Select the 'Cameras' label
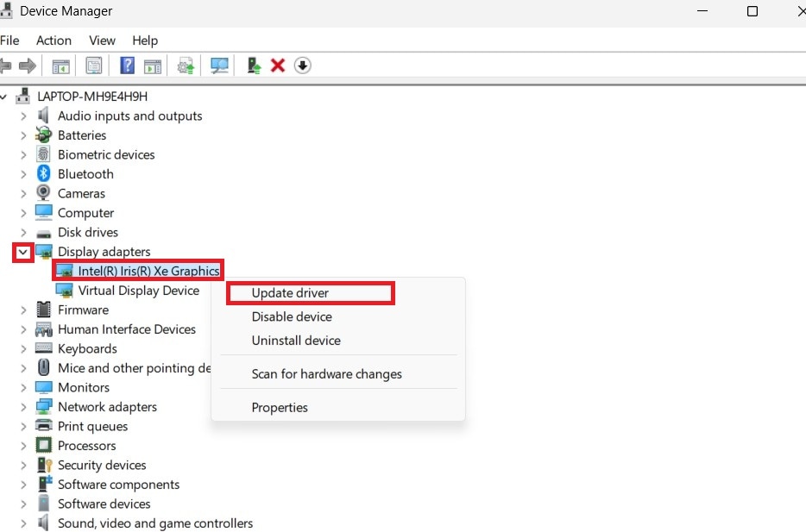 [81, 194]
